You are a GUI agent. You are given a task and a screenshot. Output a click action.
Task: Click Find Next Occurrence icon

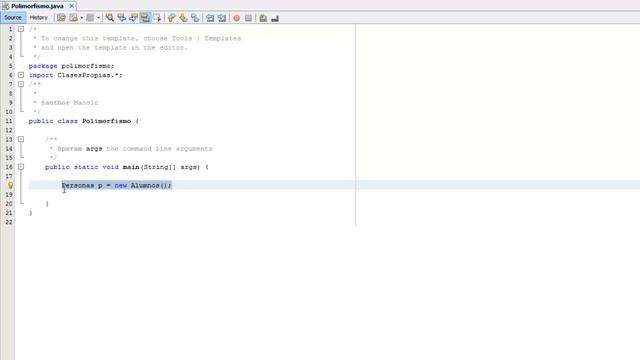(133, 18)
